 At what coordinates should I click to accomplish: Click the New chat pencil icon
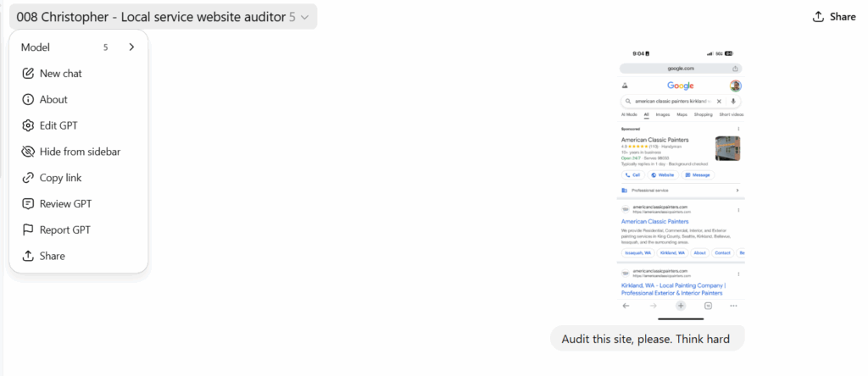[28, 74]
